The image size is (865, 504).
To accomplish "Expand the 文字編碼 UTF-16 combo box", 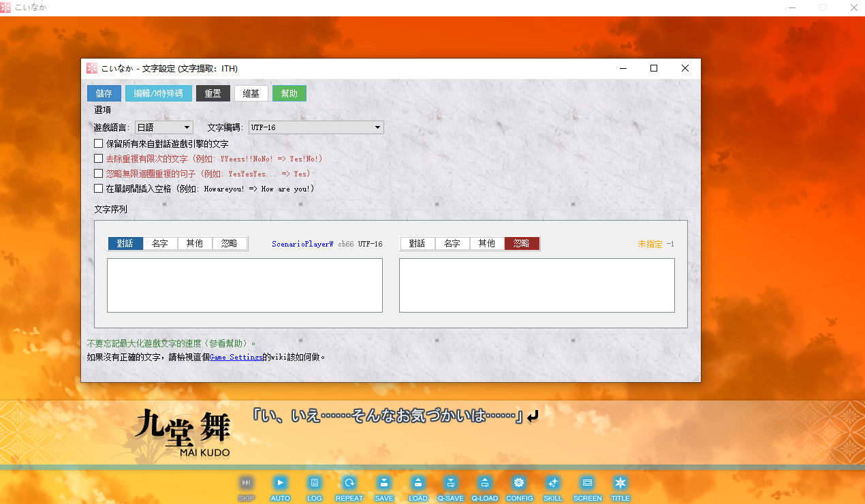I will coord(316,127).
